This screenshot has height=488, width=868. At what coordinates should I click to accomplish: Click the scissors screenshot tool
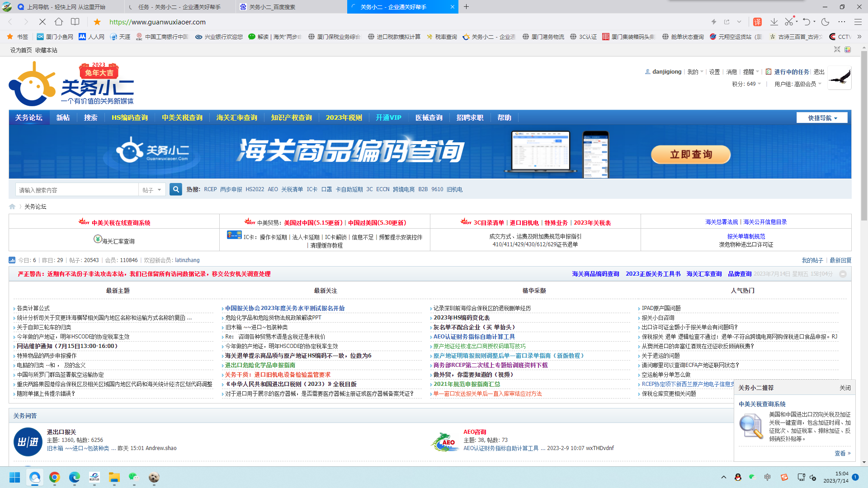(789, 22)
